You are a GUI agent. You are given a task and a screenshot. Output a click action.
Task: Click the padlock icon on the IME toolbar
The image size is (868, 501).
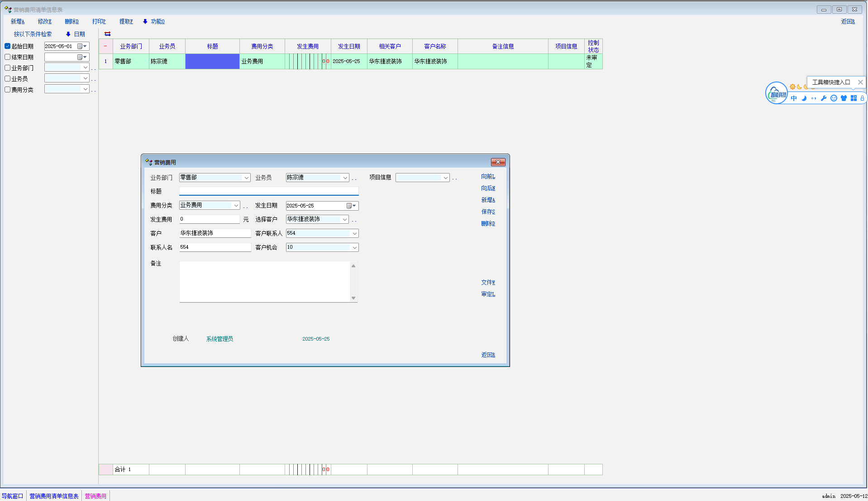click(x=862, y=98)
